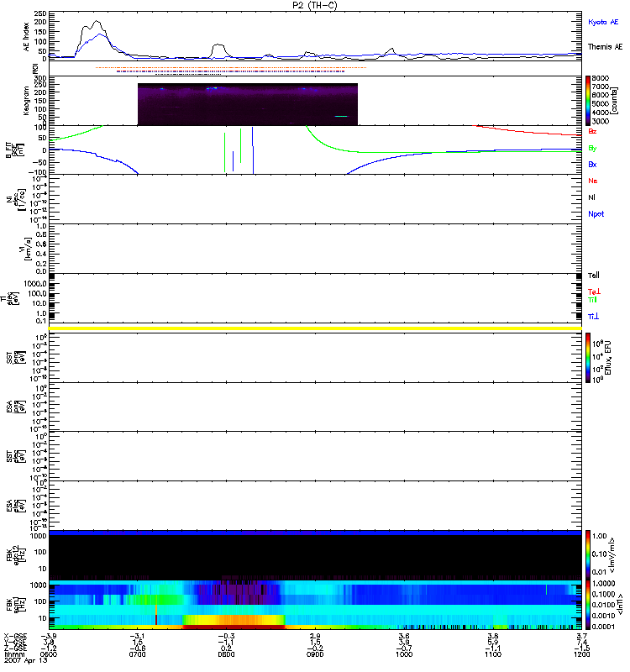Click the red low-frequency band in the FBK scm1 panel
630x672 pixels.
pyautogui.click(x=234, y=627)
